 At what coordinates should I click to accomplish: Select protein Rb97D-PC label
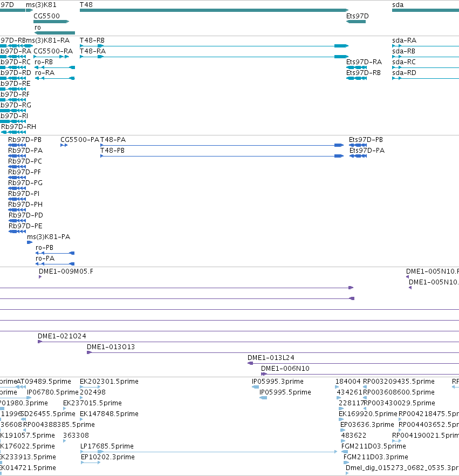[25, 161]
